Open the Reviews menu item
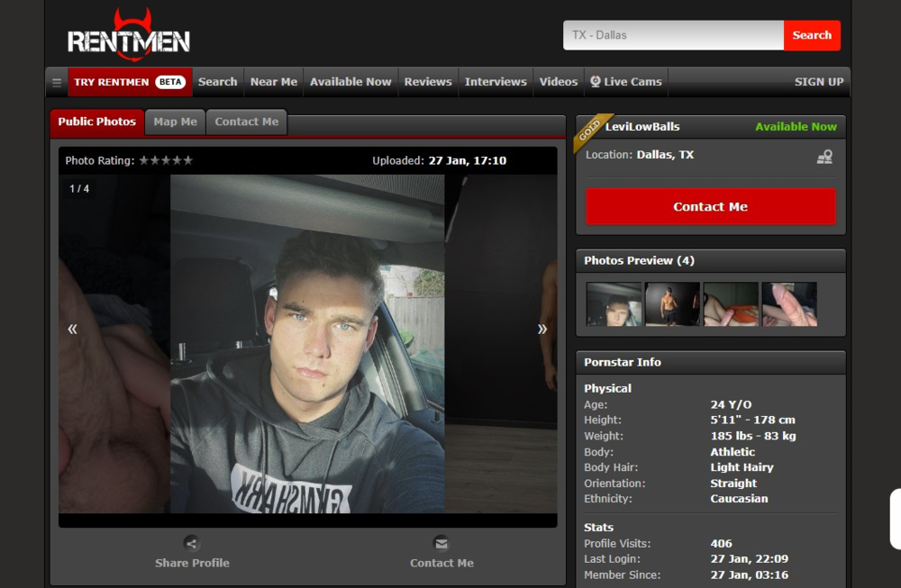The image size is (901, 588). pos(428,82)
